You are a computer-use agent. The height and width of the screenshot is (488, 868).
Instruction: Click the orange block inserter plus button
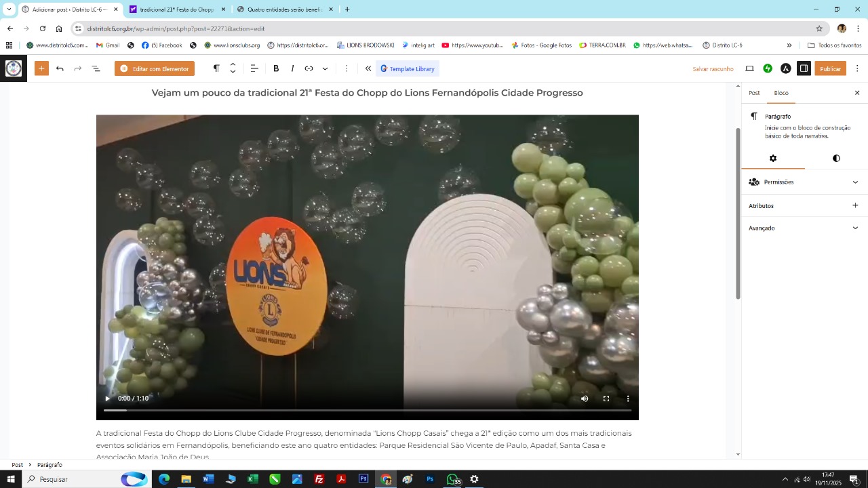coord(41,68)
